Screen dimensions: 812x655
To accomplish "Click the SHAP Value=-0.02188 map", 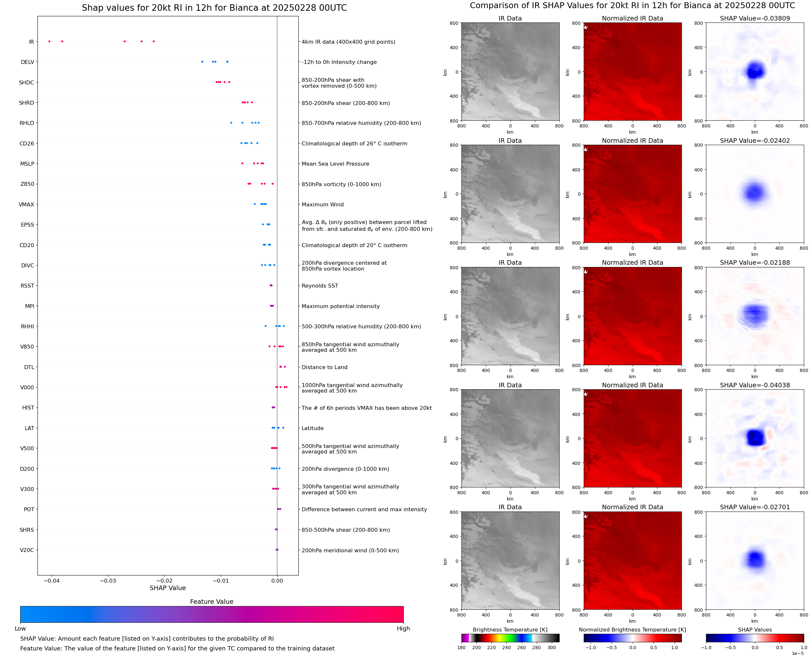I will [x=755, y=316].
